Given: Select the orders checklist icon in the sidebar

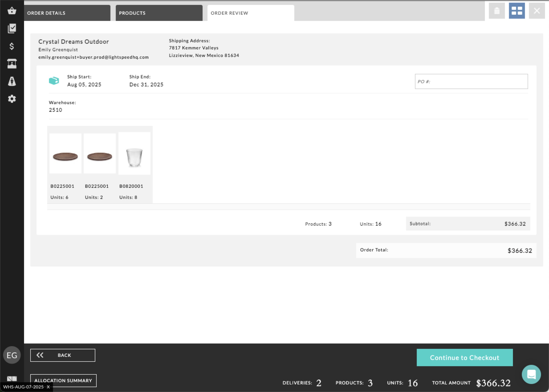Looking at the screenshot, I should coord(12,28).
